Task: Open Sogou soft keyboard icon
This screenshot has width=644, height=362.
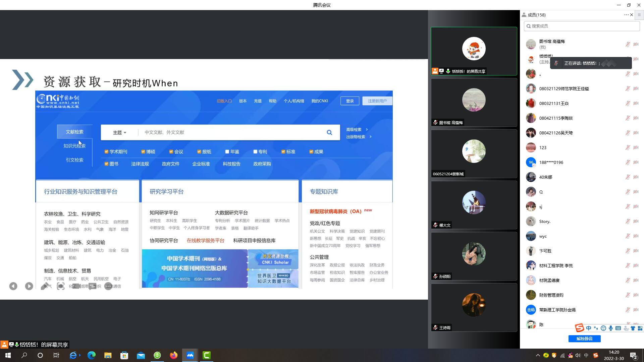Action: 618,328
